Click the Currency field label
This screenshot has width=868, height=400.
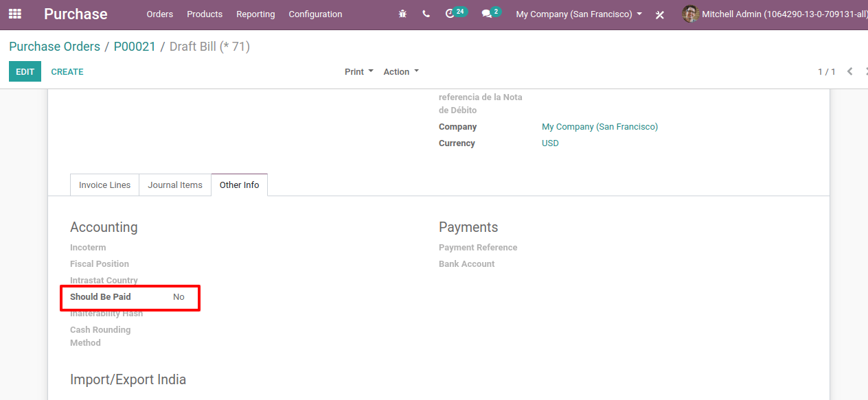[x=457, y=143]
